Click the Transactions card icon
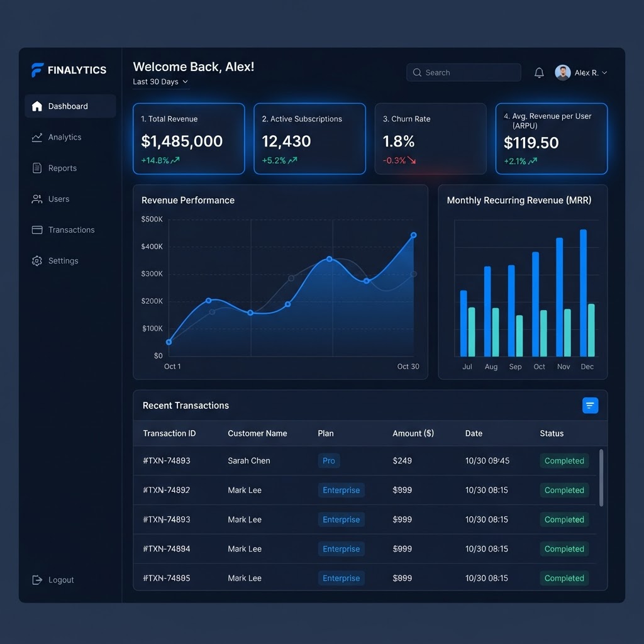644x644 pixels. (x=37, y=230)
